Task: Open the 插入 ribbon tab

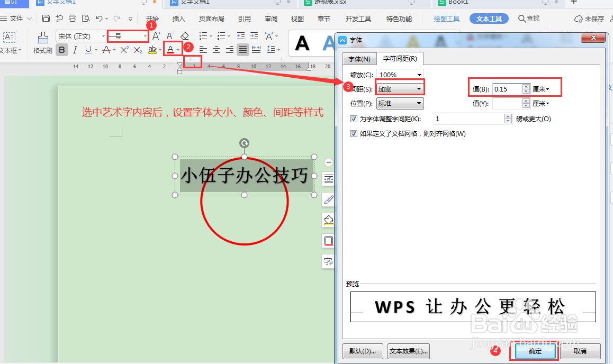Action: point(178,18)
